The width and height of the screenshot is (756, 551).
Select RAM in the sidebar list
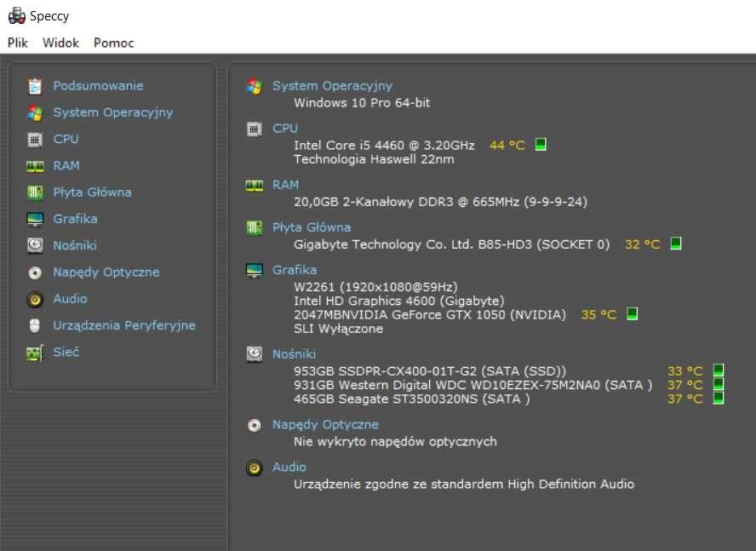point(66,165)
